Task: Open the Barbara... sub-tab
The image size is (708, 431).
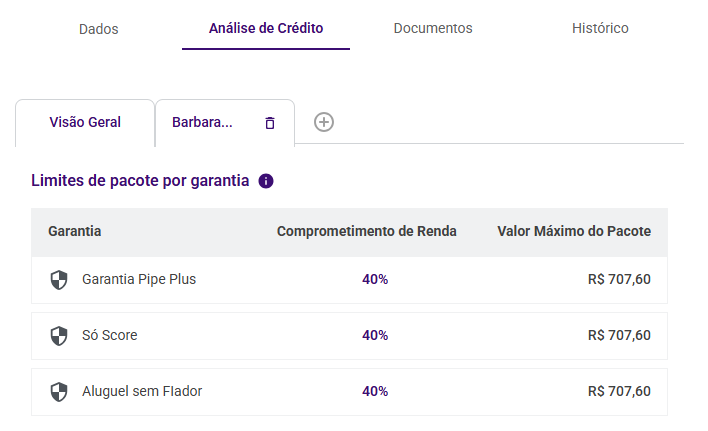Action: point(202,122)
